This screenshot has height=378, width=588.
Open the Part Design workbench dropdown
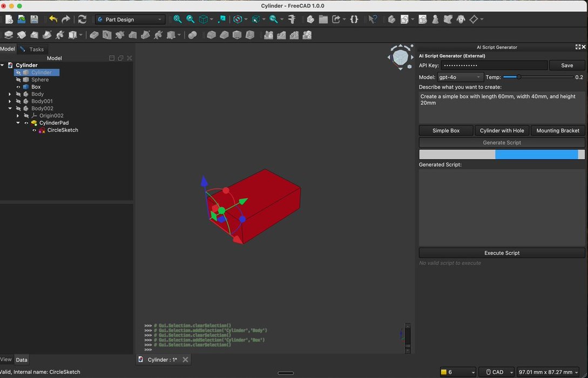click(130, 19)
